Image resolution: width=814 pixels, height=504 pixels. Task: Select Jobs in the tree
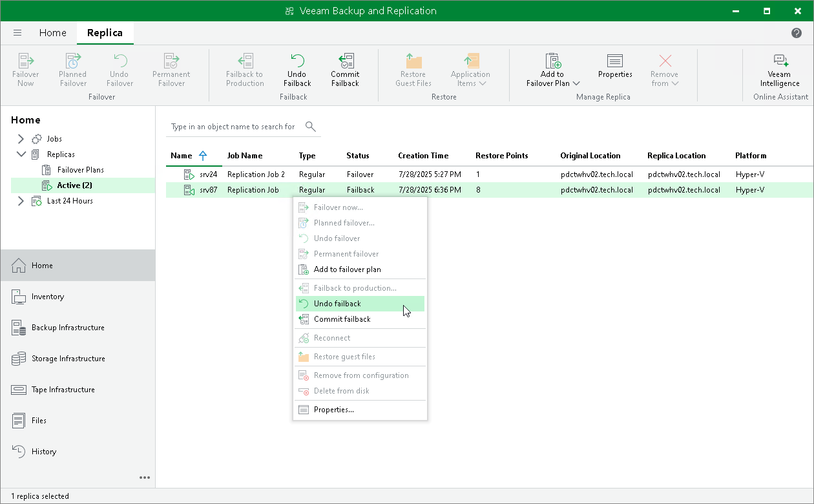[x=54, y=139]
